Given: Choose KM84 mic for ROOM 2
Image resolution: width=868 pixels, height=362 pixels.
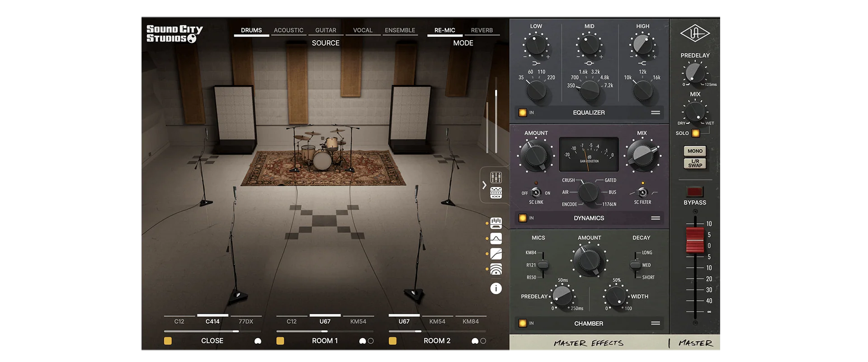Looking at the screenshot, I should [x=471, y=321].
